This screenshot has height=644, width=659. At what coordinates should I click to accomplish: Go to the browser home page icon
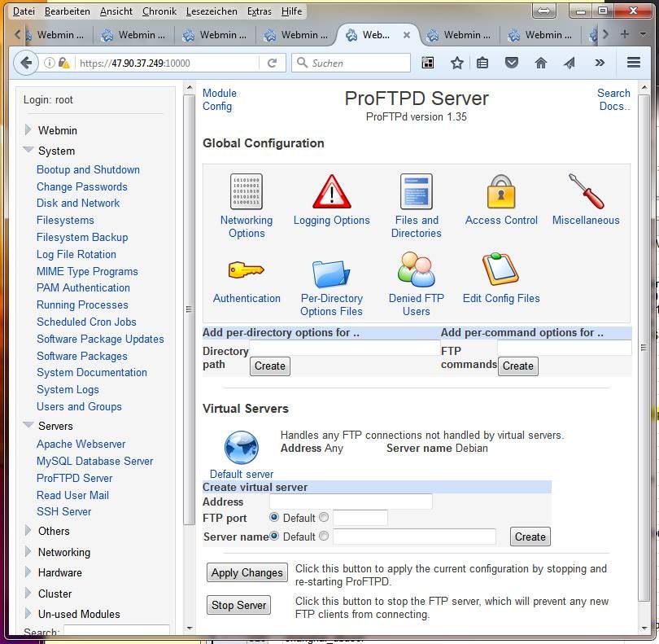(x=540, y=63)
